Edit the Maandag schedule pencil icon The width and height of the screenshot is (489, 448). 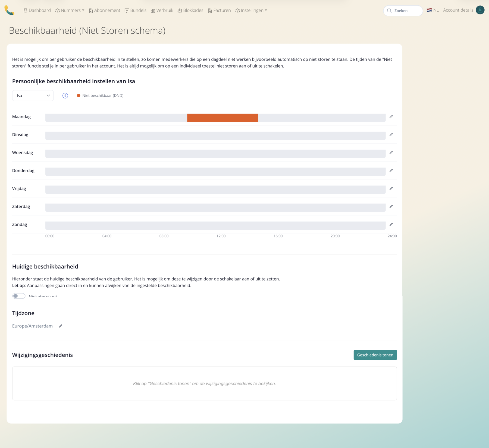[x=391, y=117]
